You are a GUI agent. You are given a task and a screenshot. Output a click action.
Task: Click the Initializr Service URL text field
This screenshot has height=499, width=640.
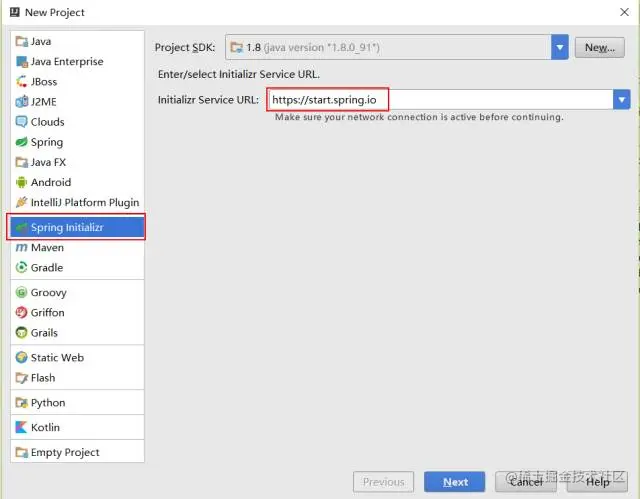pyautogui.click(x=440, y=100)
